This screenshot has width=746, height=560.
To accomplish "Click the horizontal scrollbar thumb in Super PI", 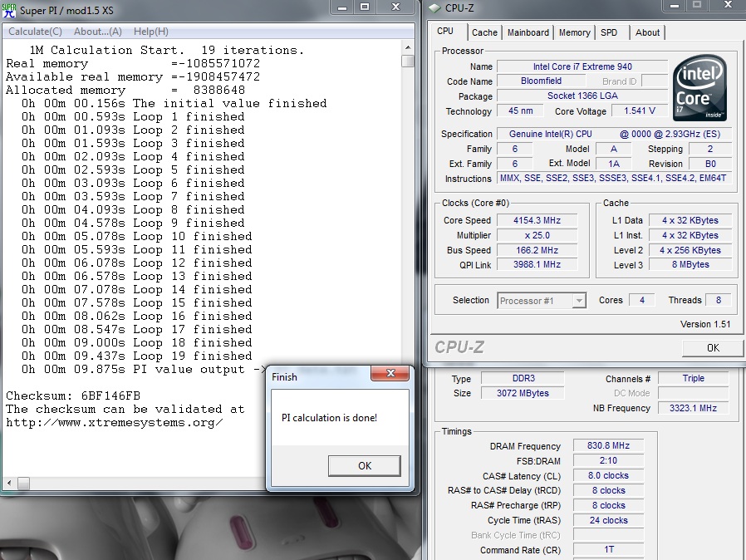I will pos(23,483).
